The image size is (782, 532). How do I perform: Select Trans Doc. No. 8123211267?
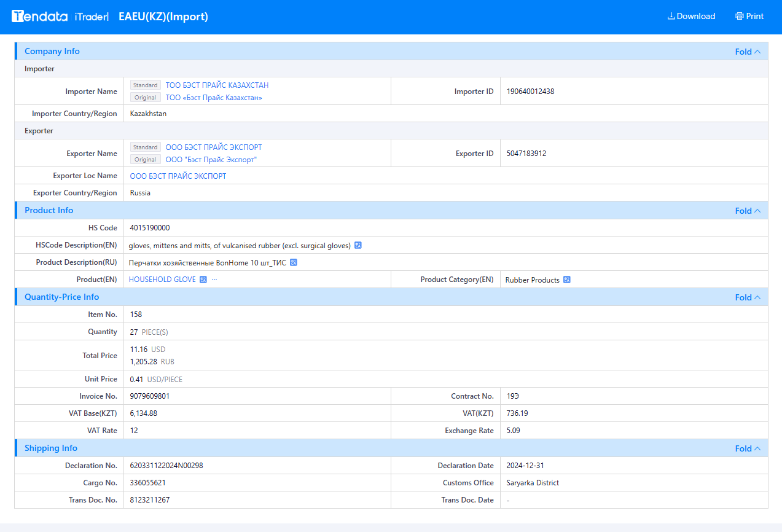pyautogui.click(x=150, y=500)
